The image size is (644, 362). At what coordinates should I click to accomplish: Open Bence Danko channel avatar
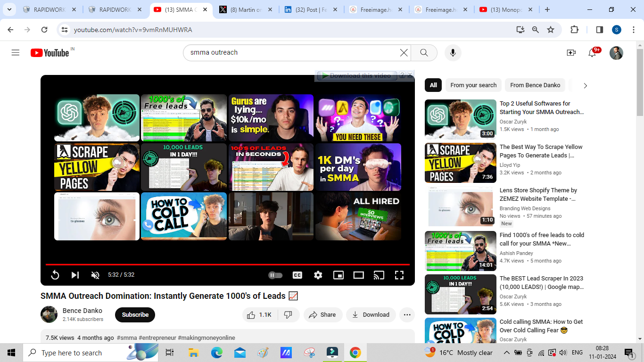pyautogui.click(x=49, y=314)
